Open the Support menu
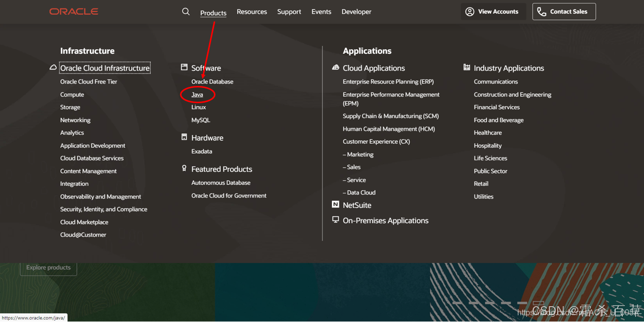 pos(289,12)
